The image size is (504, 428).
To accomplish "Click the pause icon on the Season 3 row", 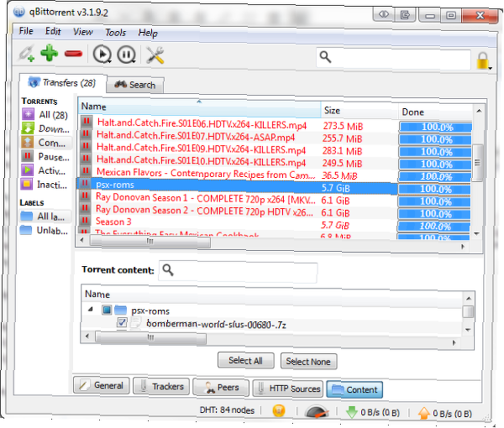I will 85,221.
